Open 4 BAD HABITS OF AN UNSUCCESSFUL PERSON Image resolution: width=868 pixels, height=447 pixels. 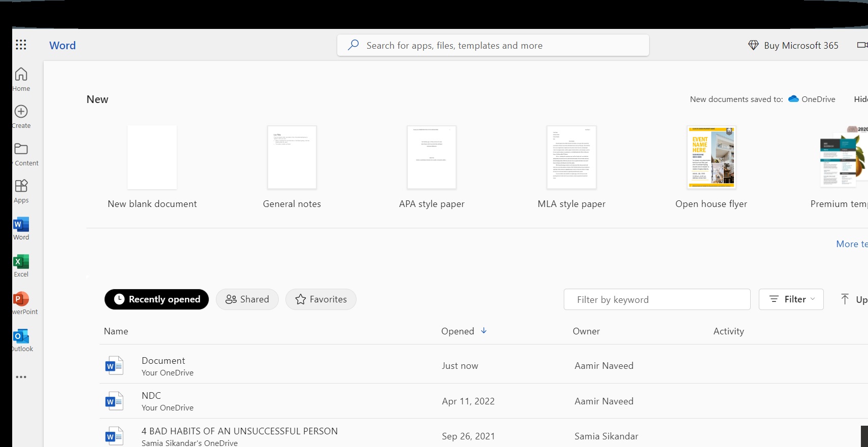pyautogui.click(x=240, y=431)
